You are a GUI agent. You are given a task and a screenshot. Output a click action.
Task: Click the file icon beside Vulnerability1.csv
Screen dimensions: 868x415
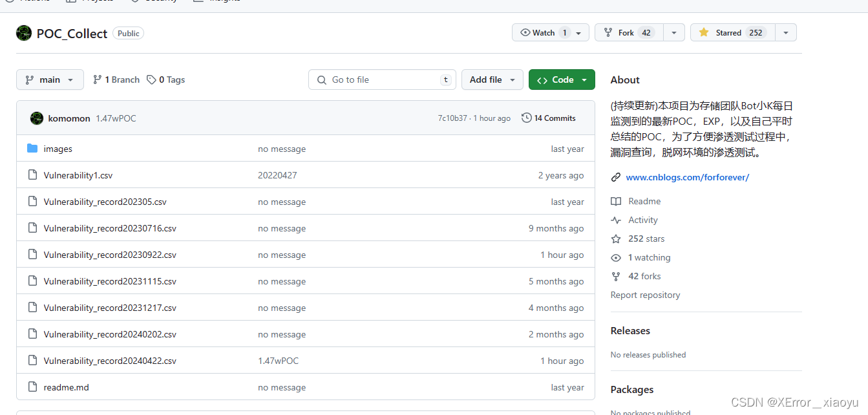[32, 175]
